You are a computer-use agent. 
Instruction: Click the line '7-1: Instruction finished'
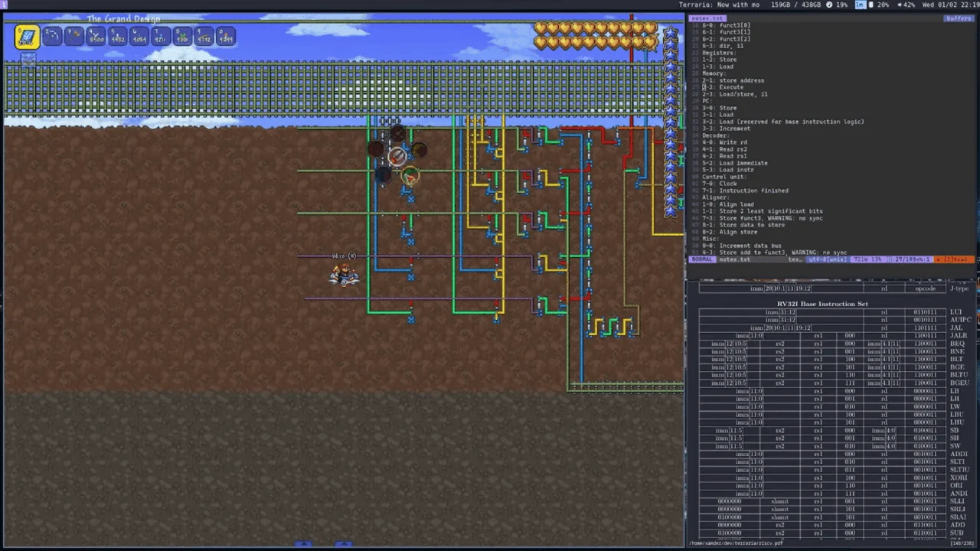pos(745,191)
